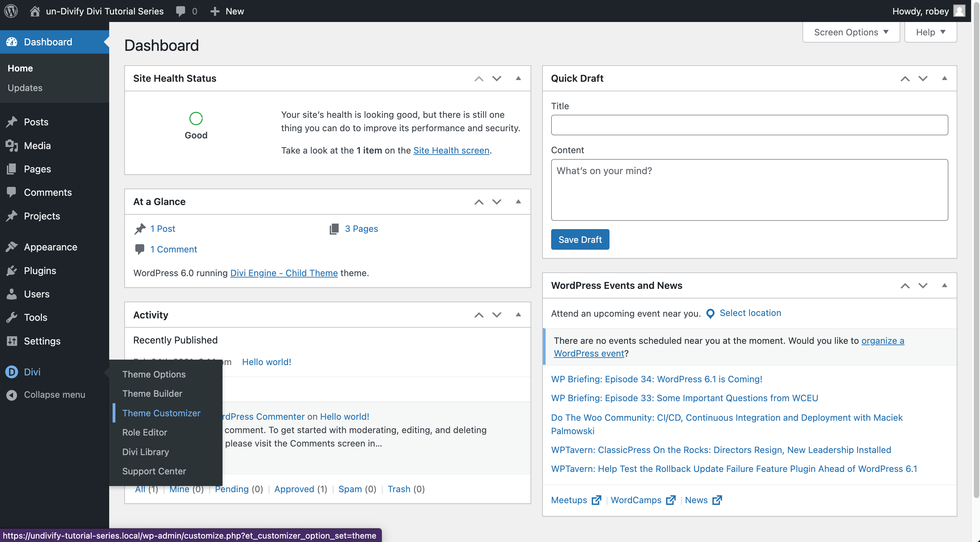Screen dimensions: 980x542
Task: Click the comment icon next to 1 Comment
Action: coord(140,249)
